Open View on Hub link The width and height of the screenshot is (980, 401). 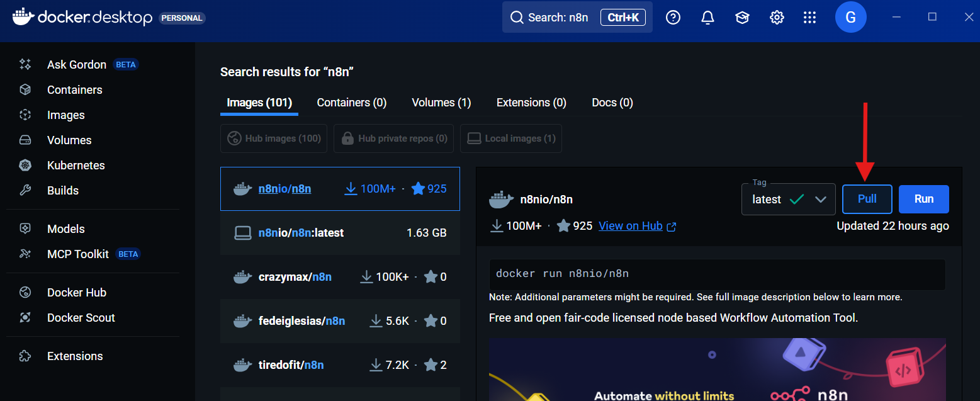(x=631, y=225)
